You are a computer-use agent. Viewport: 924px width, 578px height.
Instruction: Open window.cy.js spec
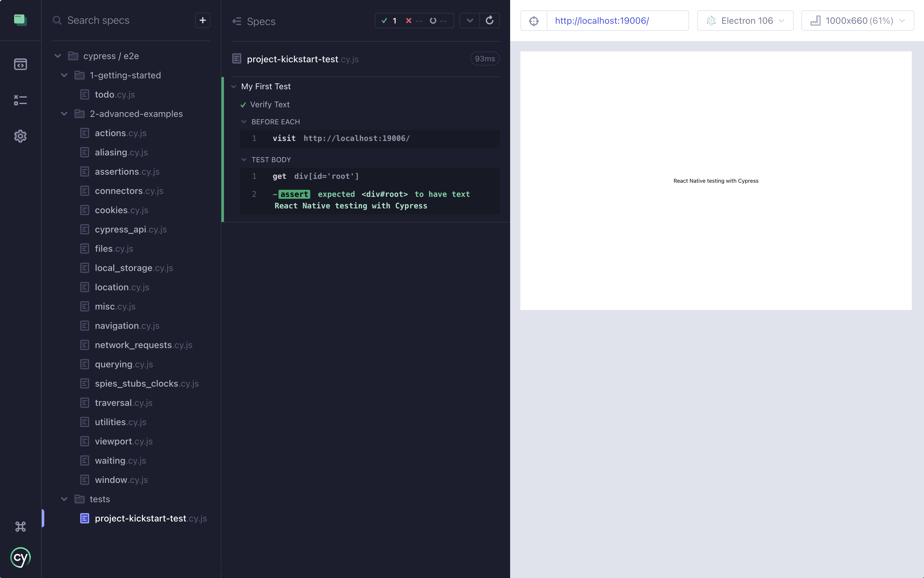121,480
